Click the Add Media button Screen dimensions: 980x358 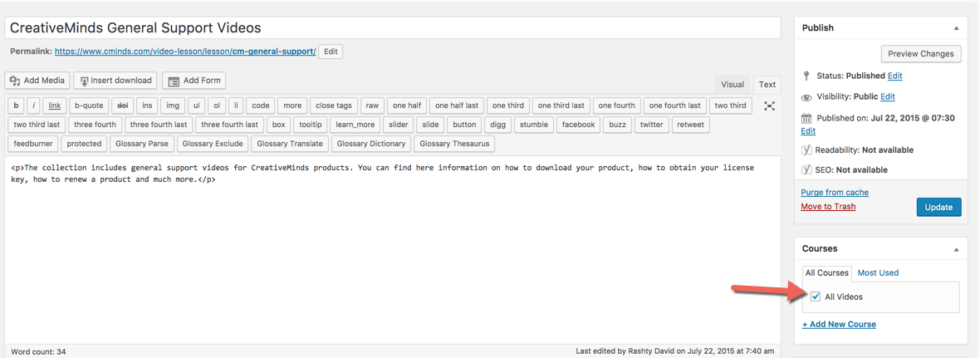(x=37, y=81)
